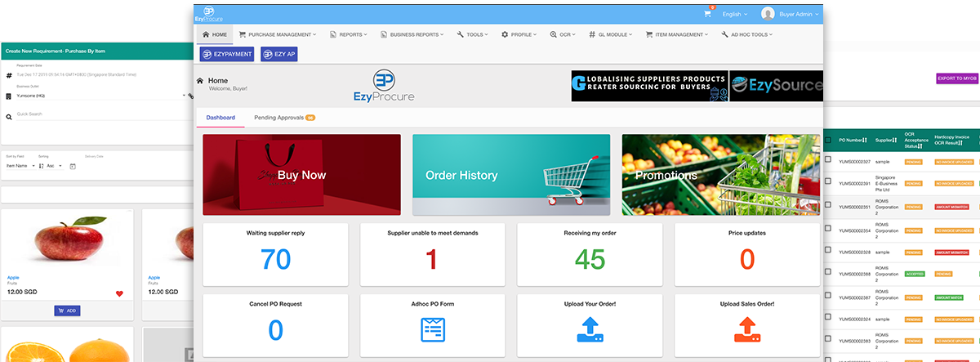
Task: Open the Buy Now banner
Action: (301, 175)
